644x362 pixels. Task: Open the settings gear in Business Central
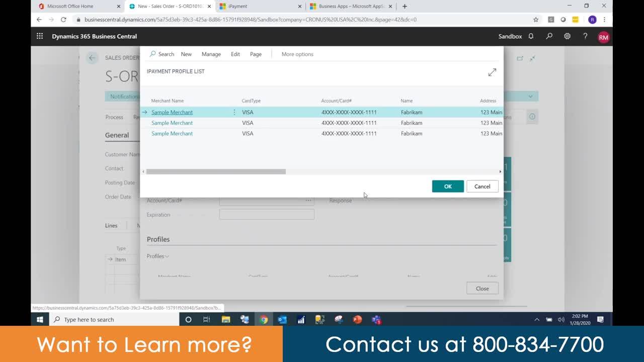pyautogui.click(x=567, y=36)
